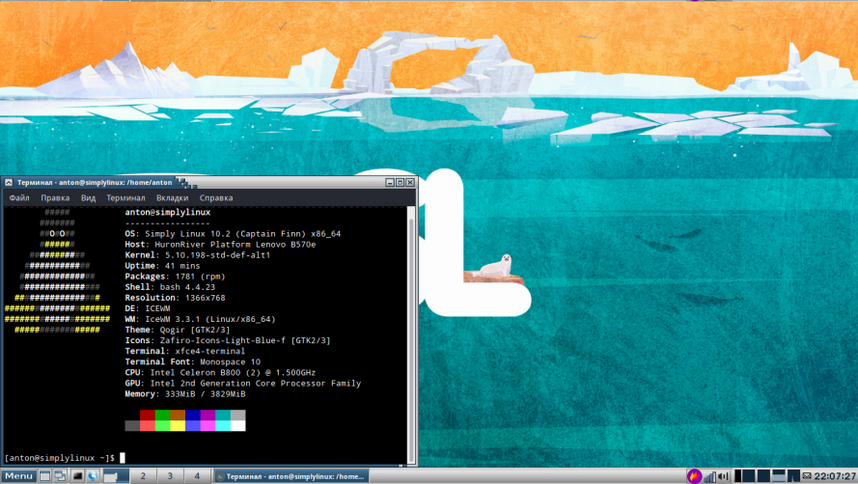Screen dimensions: 858x484
Task: Click the WM: IceWM 3.3.1 line
Action: [x=200, y=319]
